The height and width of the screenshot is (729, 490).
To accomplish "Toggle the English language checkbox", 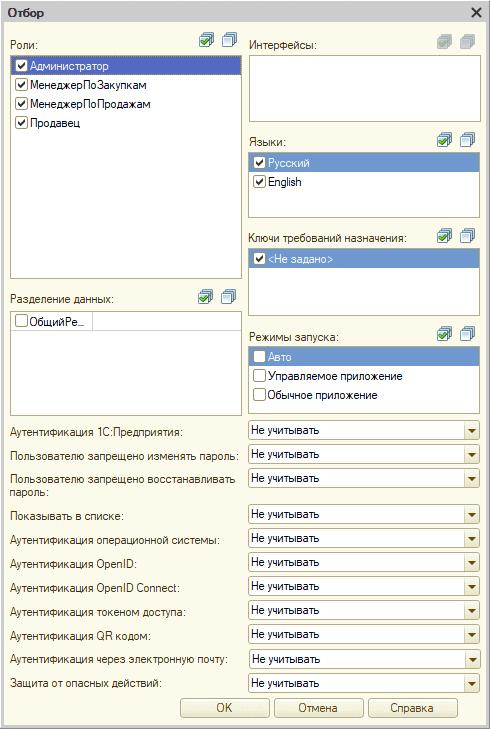I will pyautogui.click(x=259, y=182).
